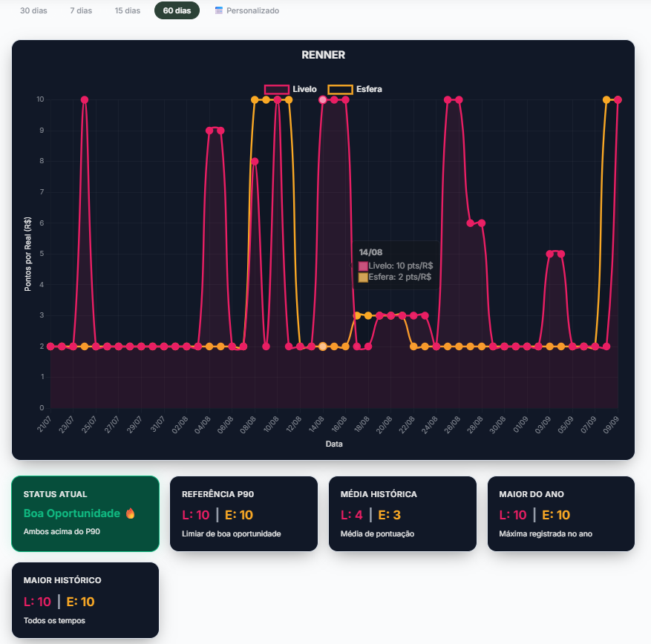Toggle the Livelo series via legend label
651x644 pixels.
pyautogui.click(x=304, y=89)
